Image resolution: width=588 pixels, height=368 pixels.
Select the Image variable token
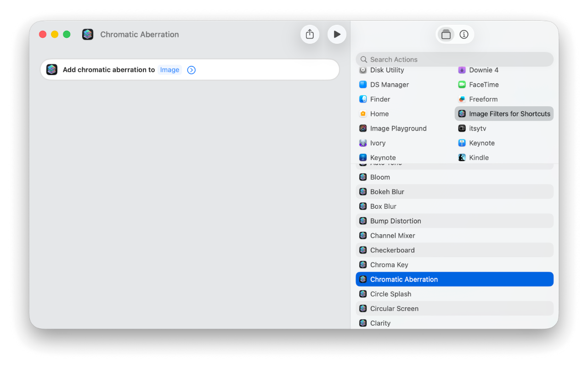pos(170,70)
